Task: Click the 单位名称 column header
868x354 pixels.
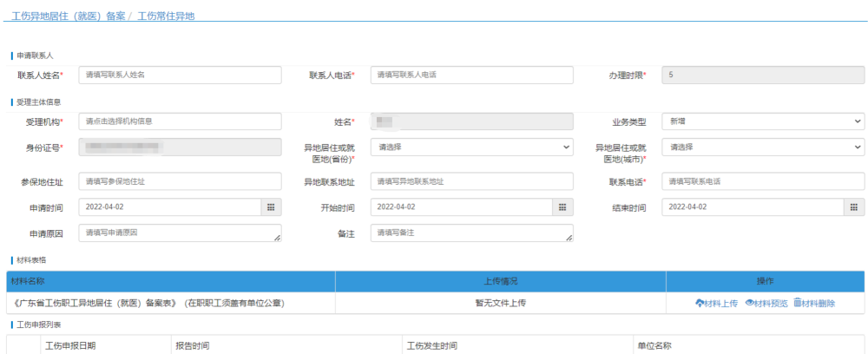Action: click(x=749, y=345)
